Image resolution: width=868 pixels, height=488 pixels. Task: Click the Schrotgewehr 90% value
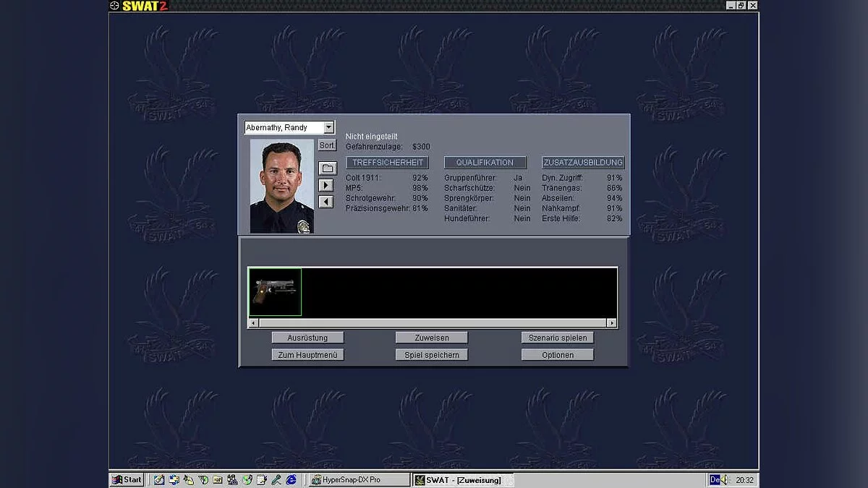coord(420,198)
